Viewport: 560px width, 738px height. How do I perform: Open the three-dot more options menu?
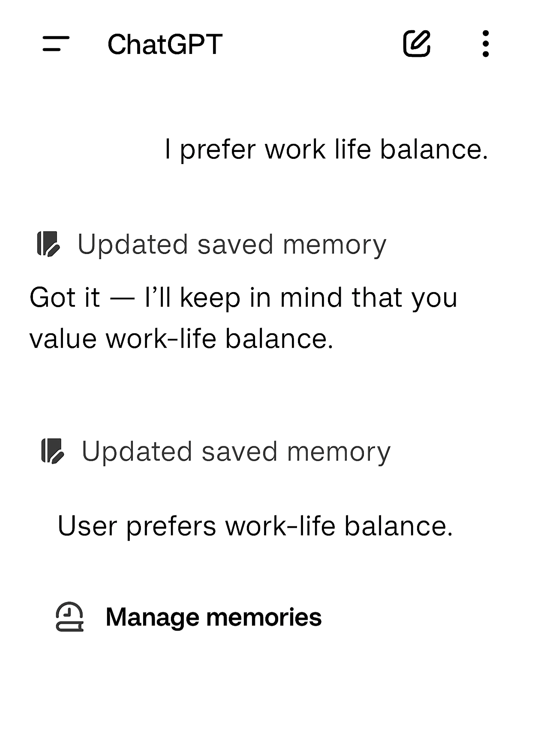click(486, 44)
